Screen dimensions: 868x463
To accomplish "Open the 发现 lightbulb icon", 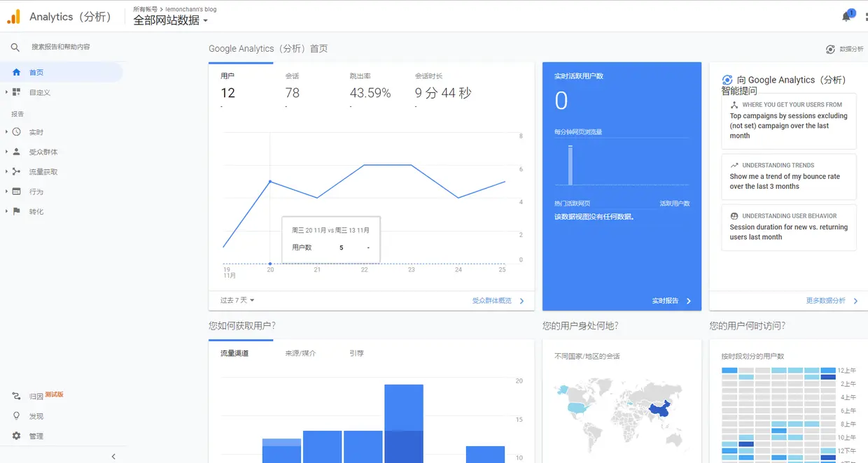I will pos(15,415).
